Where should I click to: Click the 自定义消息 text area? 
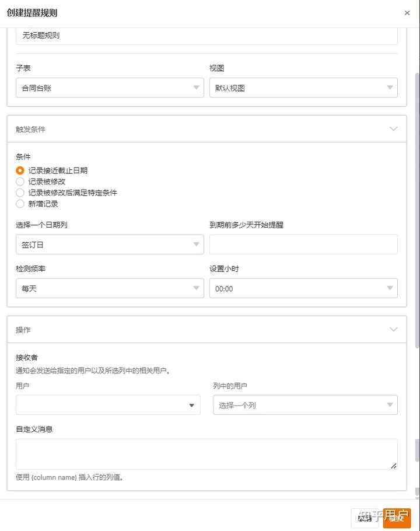[206, 454]
